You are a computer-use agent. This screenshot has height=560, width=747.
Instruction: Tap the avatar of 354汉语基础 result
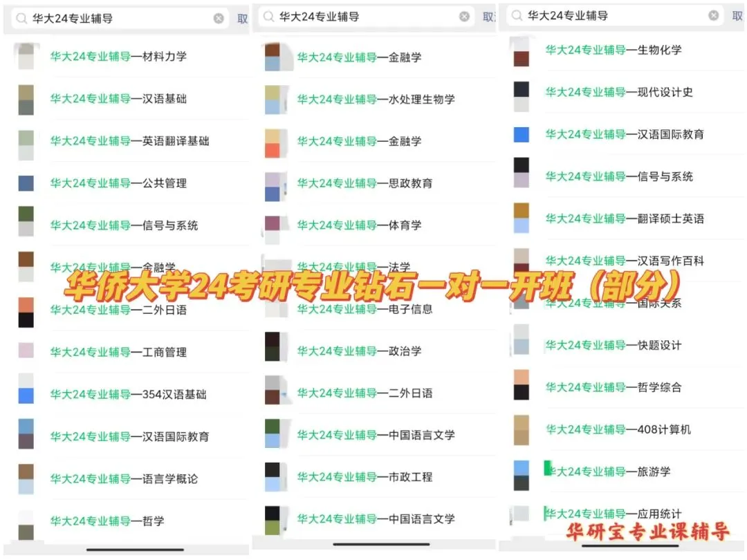click(x=26, y=389)
